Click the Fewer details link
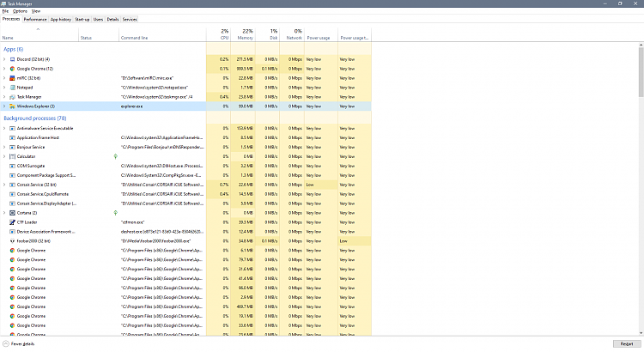The image size is (644, 352). [23, 344]
